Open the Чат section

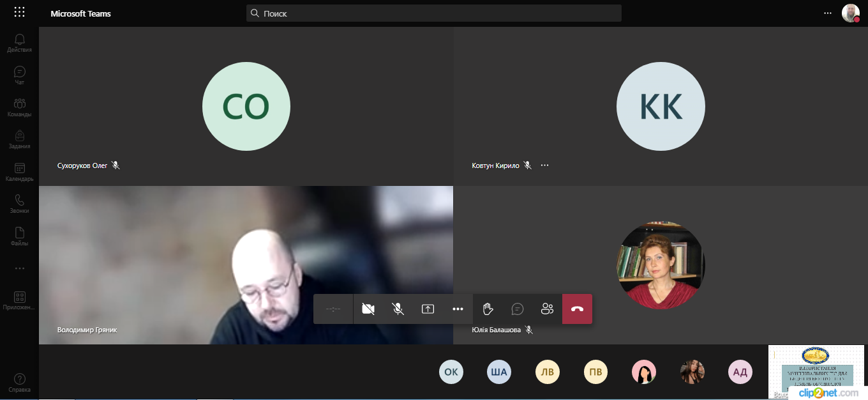19,75
